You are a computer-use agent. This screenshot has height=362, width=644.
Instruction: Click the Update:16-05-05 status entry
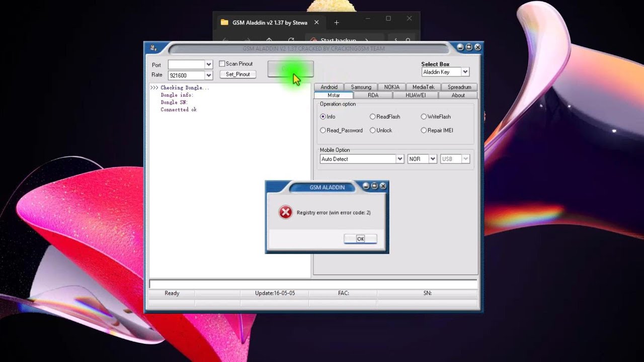tap(275, 293)
